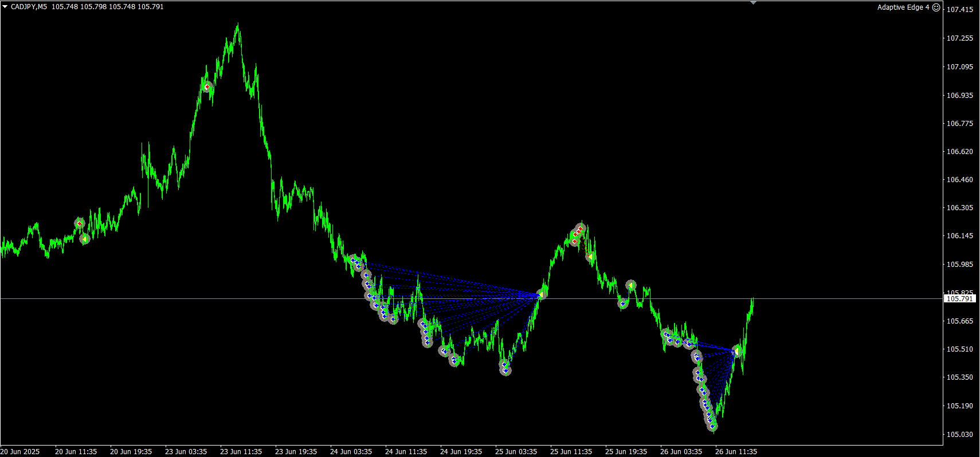Click price level 106.775 on the axis
The width and height of the screenshot is (980, 457).
coord(959,124)
